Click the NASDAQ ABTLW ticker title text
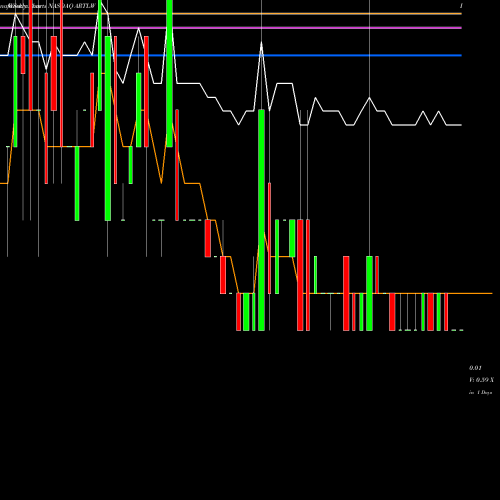This screenshot has height=500, width=500. point(72,6)
